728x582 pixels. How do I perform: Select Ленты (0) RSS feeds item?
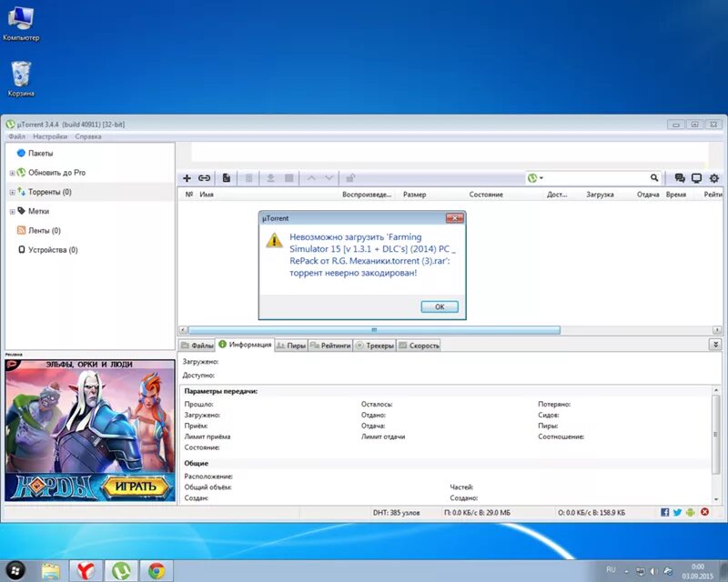pyautogui.click(x=44, y=231)
